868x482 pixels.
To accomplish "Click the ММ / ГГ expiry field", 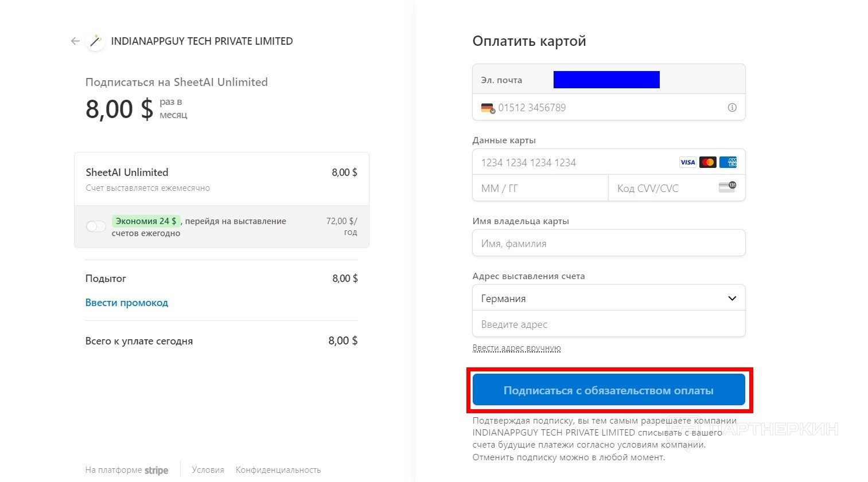I will click(539, 188).
